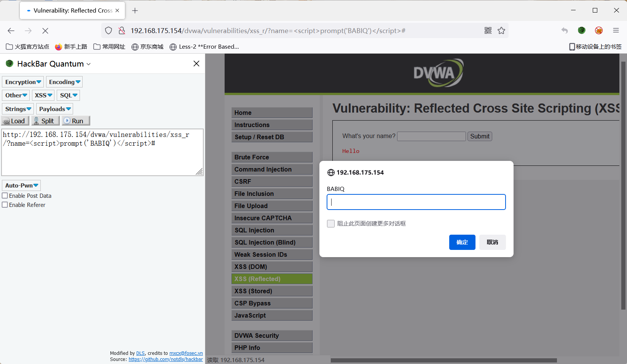Image resolution: width=627 pixels, height=364 pixels.
Task: Check 阻止此页面创建更多对话框 checkbox
Action: coord(331,224)
